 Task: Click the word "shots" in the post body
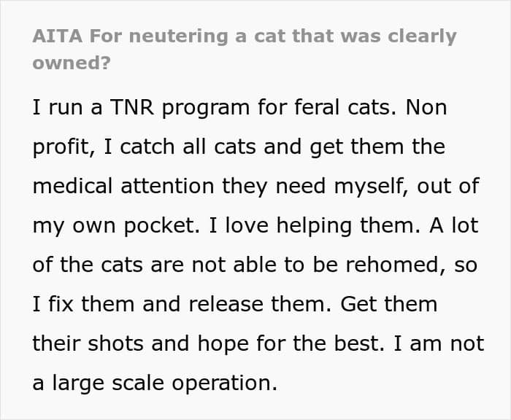pyautogui.click(x=115, y=344)
